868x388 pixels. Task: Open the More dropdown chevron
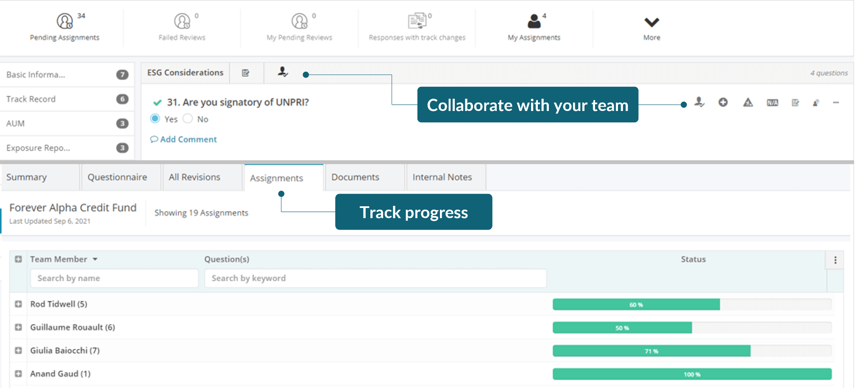651,22
